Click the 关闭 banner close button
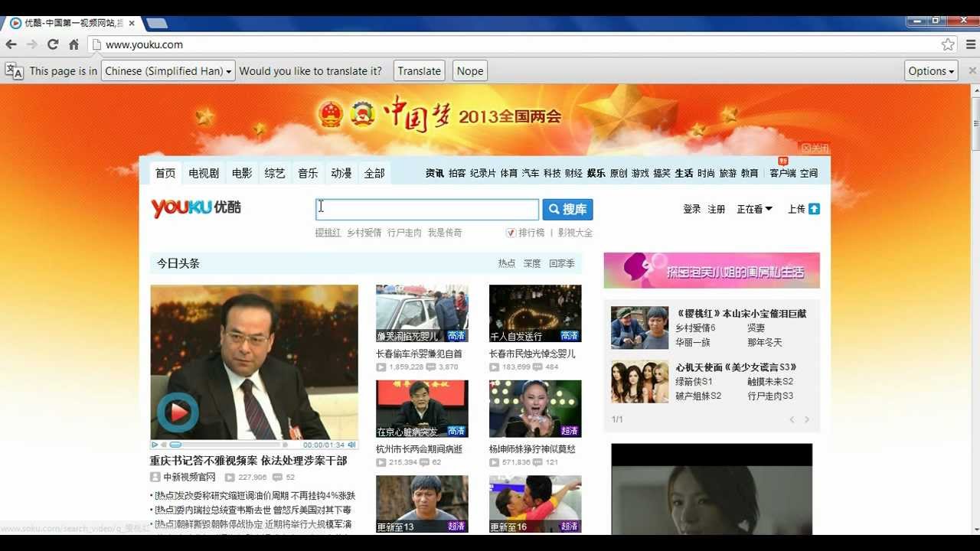 [x=815, y=148]
